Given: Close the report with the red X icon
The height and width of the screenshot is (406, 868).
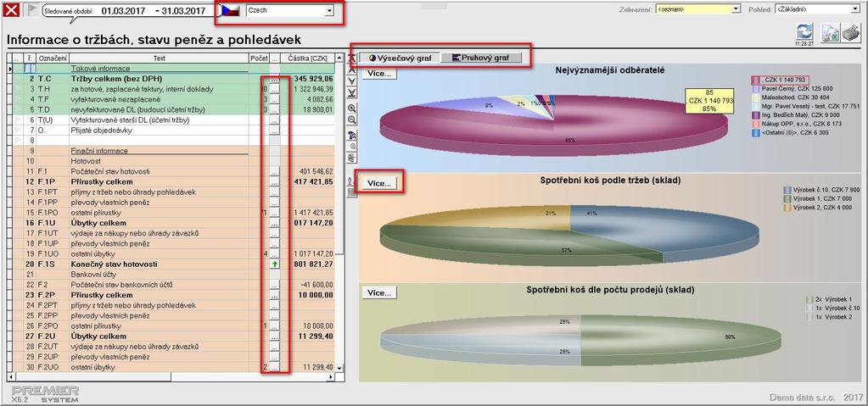Looking at the screenshot, I should pyautogui.click(x=11, y=10).
